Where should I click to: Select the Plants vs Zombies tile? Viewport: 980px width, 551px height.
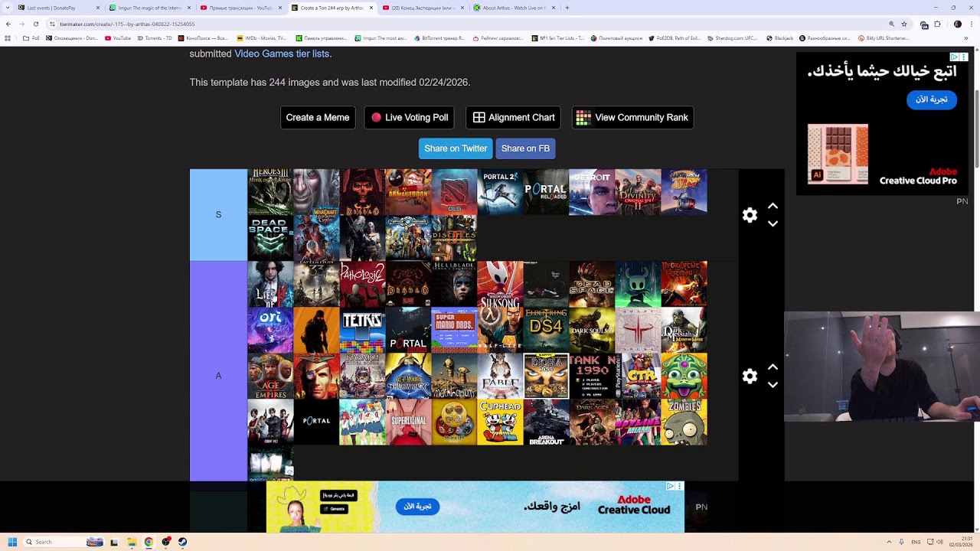[x=684, y=422]
